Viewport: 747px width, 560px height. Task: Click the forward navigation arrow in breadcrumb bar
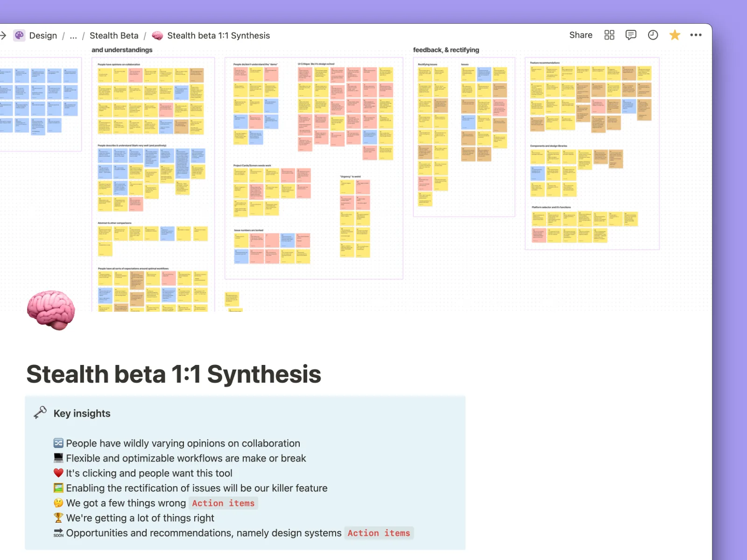3,35
